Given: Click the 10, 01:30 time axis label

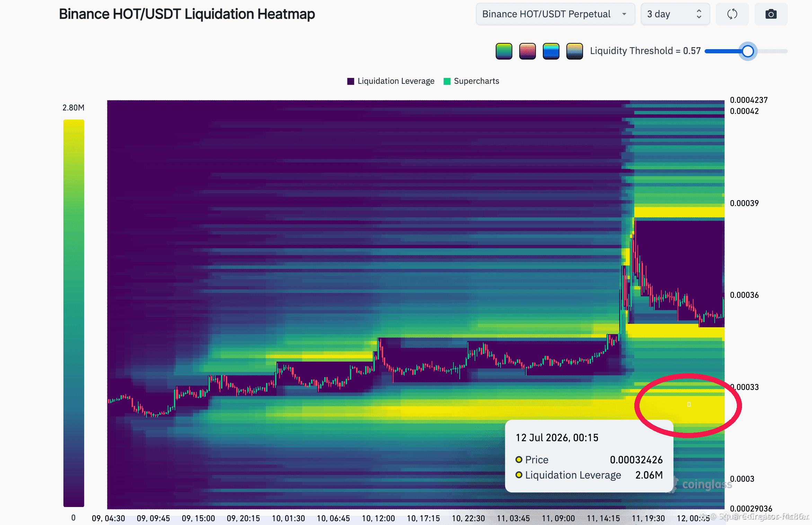Looking at the screenshot, I should (x=289, y=518).
